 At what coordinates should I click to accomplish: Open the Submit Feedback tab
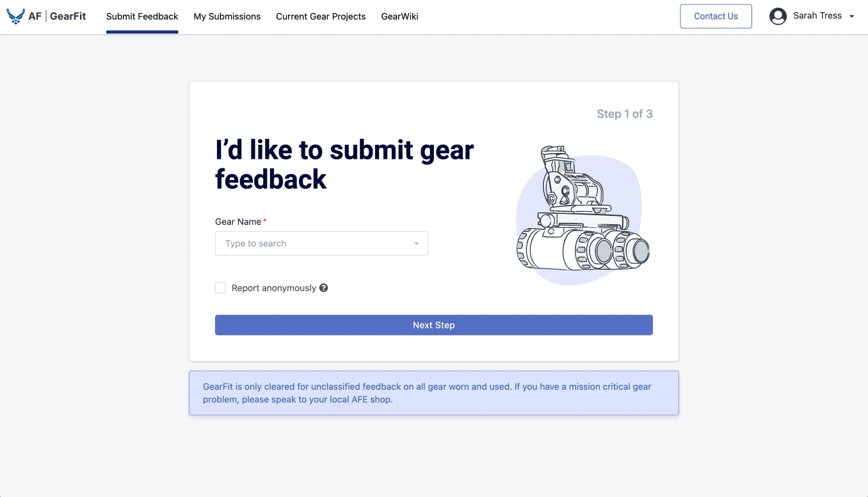click(x=142, y=17)
